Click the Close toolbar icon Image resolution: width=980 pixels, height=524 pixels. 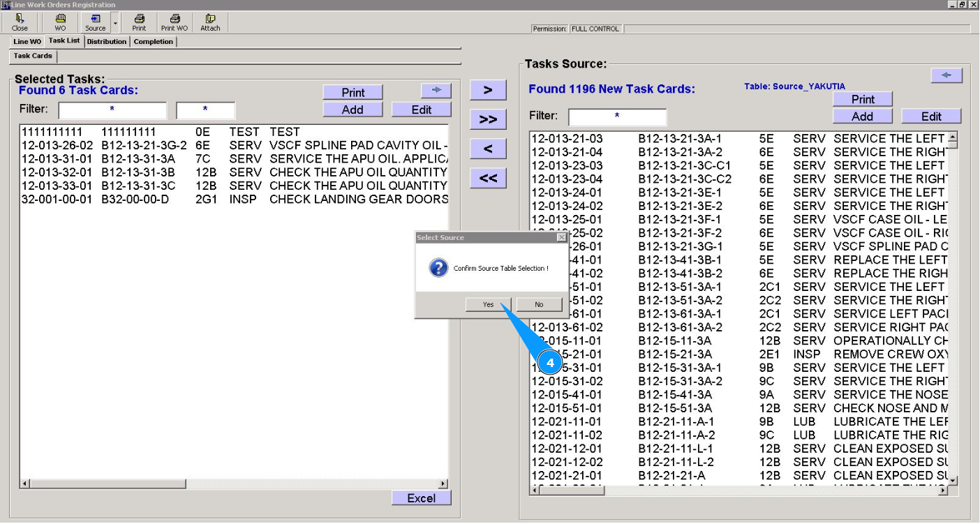(x=20, y=23)
